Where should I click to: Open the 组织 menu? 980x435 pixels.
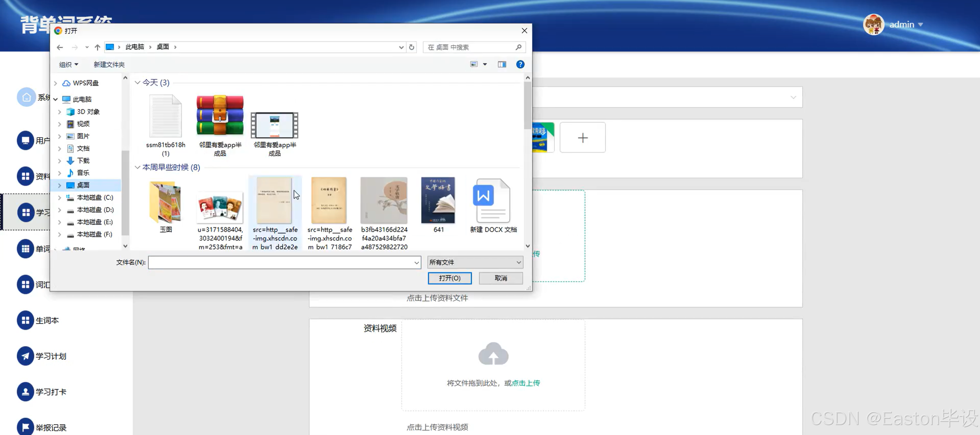(x=69, y=65)
